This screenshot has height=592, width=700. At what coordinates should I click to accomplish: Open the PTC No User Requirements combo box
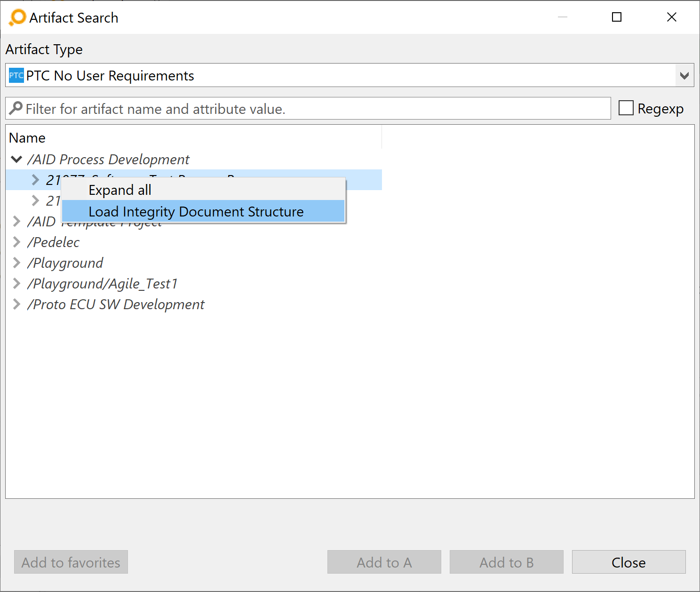[x=350, y=75]
